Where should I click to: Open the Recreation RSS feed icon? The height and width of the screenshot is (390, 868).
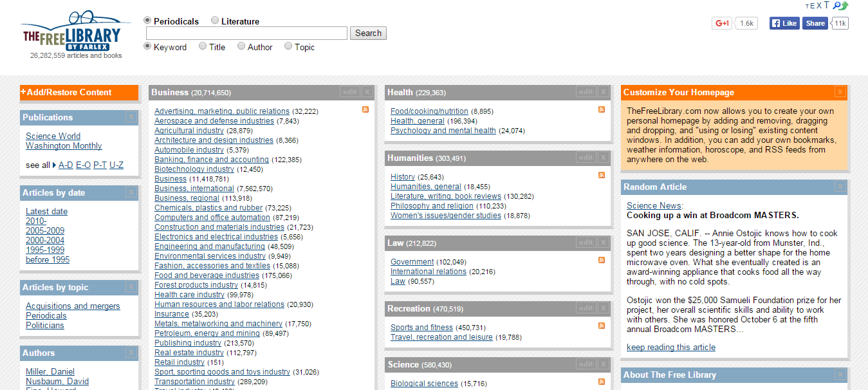[x=602, y=326]
